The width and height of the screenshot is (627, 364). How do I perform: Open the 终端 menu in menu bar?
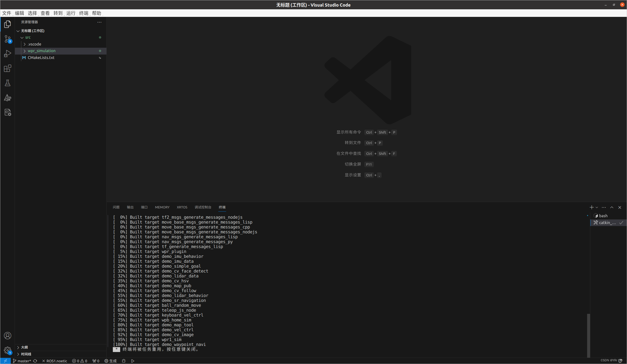(84, 13)
